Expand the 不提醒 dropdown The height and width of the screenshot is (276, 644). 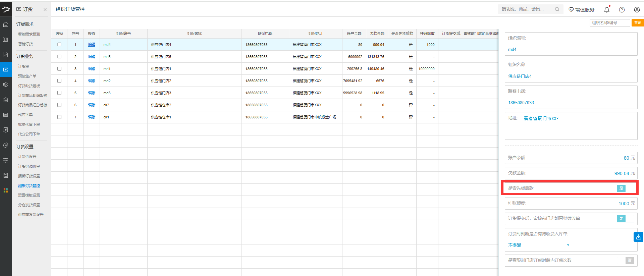click(x=568, y=245)
